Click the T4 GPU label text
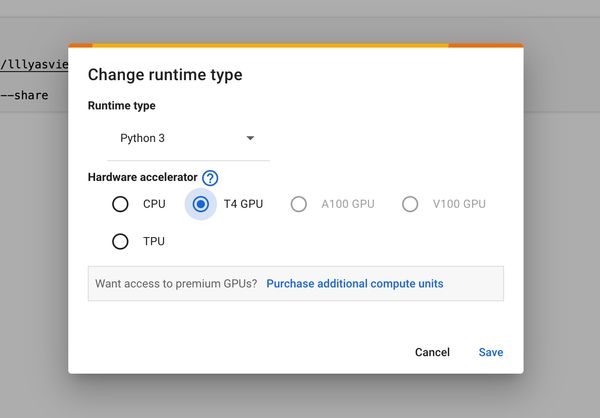The width and height of the screenshot is (600, 418). pos(243,204)
